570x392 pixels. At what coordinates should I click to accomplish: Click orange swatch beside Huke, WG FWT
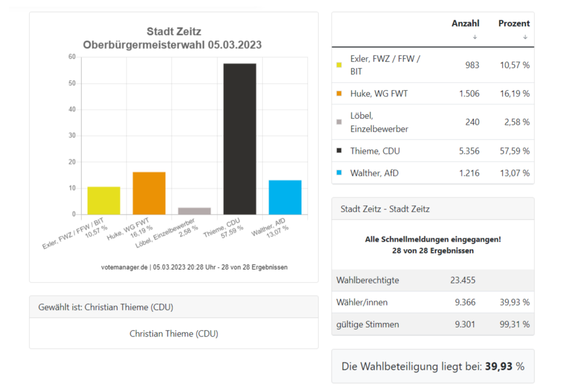coord(339,94)
